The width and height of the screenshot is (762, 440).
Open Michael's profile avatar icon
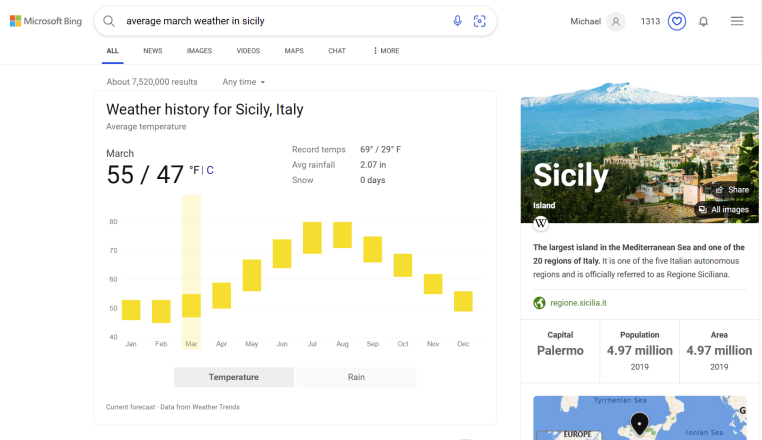(615, 21)
